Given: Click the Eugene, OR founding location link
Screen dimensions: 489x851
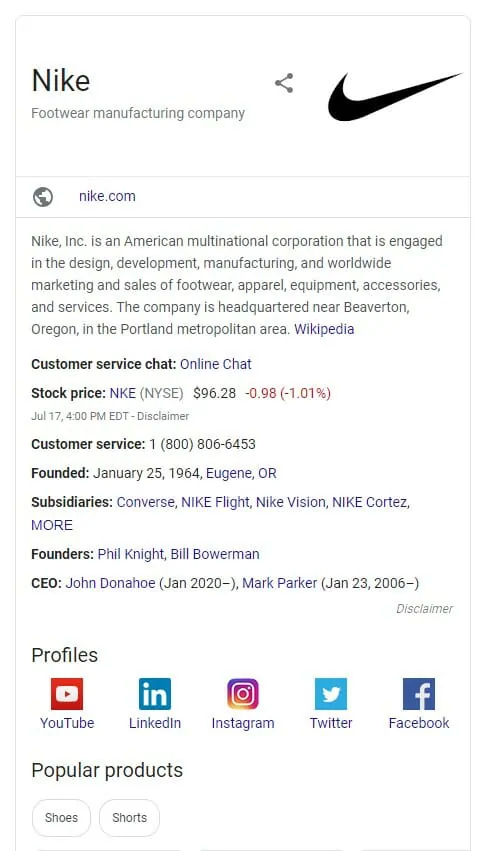Looking at the screenshot, I should pyautogui.click(x=241, y=473).
